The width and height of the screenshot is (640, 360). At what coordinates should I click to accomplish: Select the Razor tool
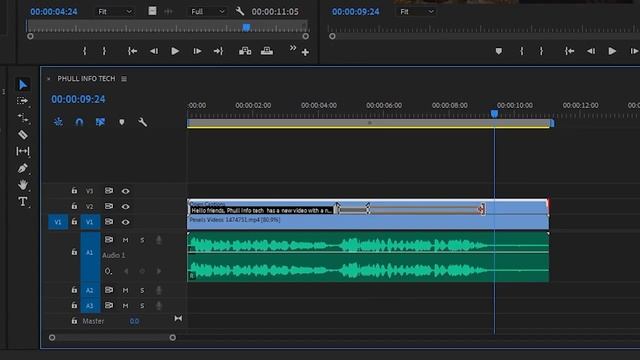point(23,135)
